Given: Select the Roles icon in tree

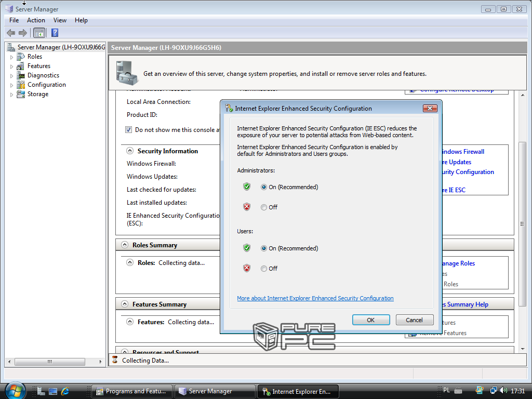Looking at the screenshot, I should pos(21,57).
